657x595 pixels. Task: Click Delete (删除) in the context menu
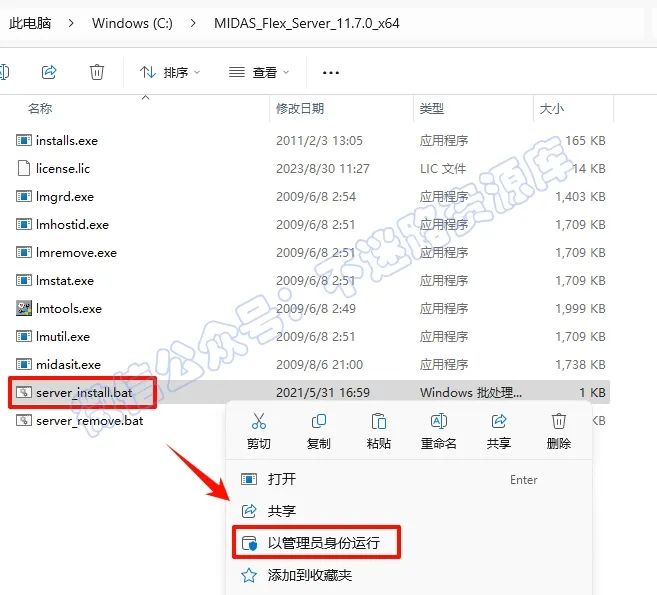pyautogui.click(x=559, y=431)
